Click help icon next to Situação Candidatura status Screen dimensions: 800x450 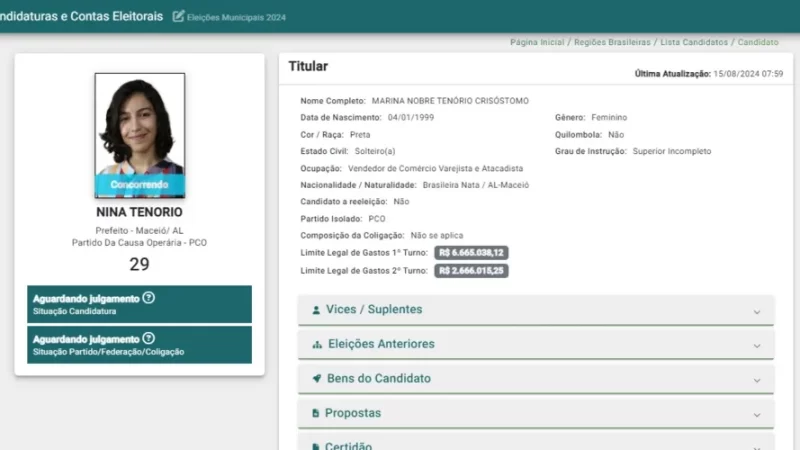point(149,298)
